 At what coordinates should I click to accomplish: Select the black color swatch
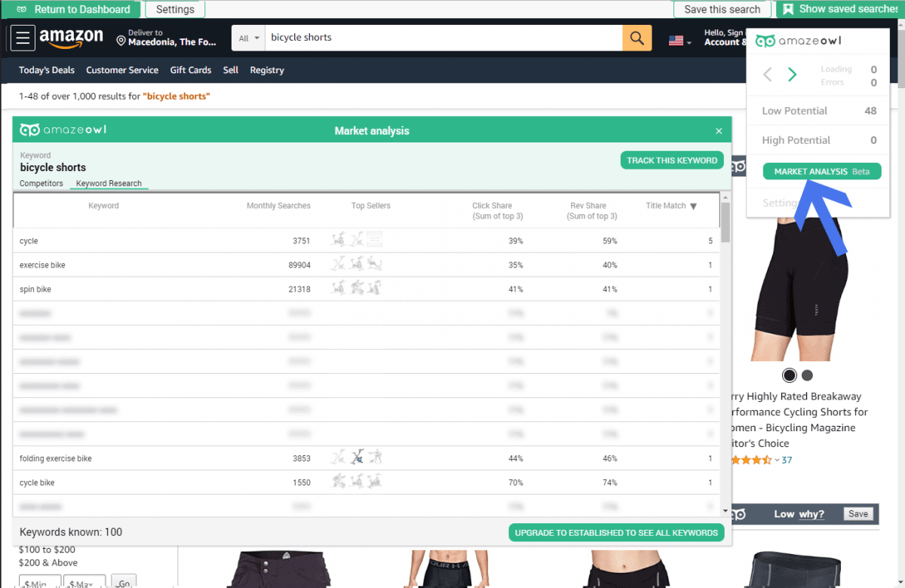790,375
